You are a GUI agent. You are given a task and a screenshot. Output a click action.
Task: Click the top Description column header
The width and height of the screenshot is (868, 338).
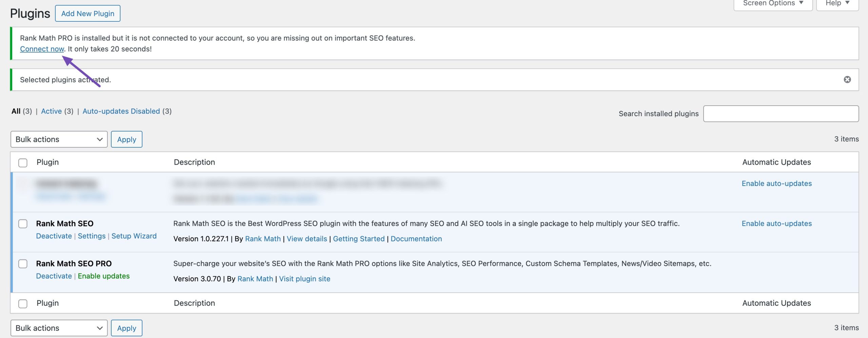(x=194, y=162)
